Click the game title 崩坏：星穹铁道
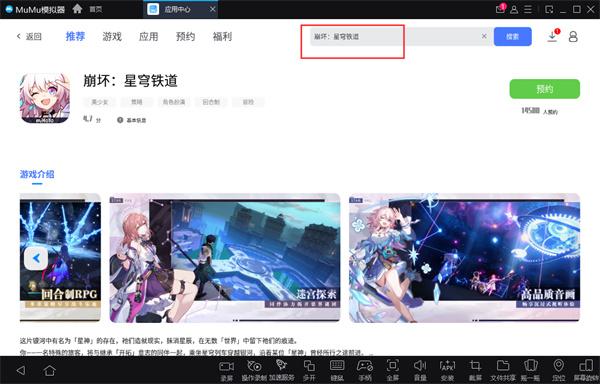 point(130,81)
